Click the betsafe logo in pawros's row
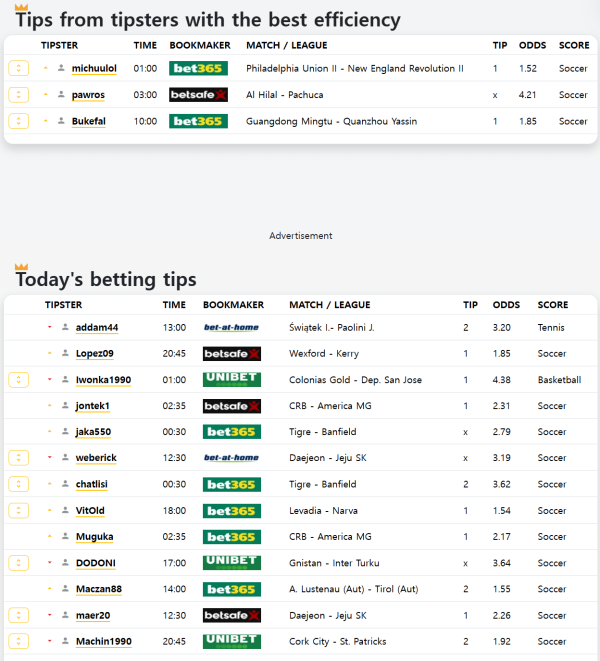 coord(198,95)
